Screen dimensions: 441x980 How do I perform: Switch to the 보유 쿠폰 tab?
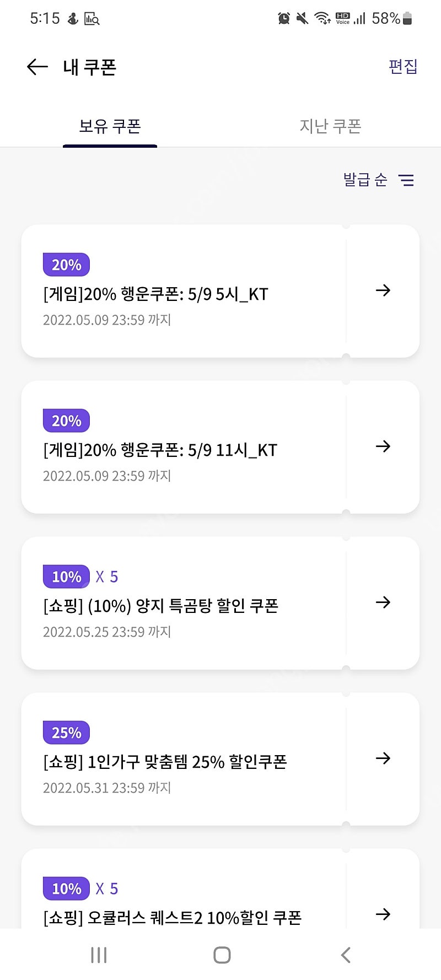point(110,126)
